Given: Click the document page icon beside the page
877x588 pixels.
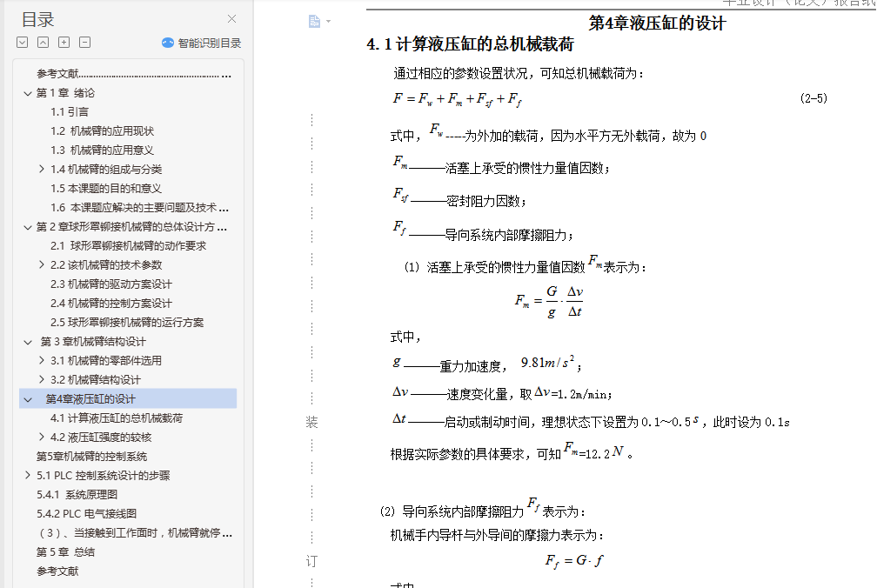Looking at the screenshot, I should (x=314, y=21).
